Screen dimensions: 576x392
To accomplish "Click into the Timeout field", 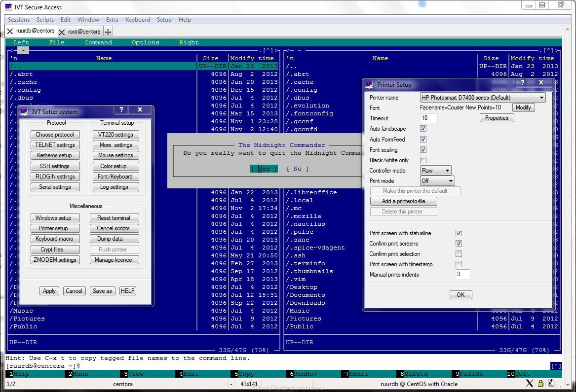I will coord(428,118).
